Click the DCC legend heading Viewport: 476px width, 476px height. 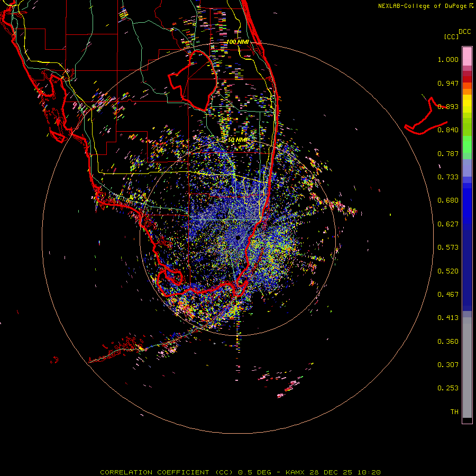point(464,32)
